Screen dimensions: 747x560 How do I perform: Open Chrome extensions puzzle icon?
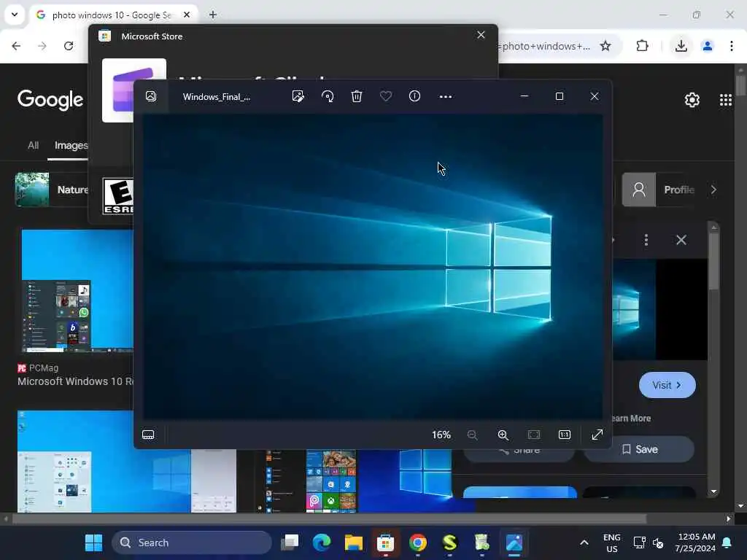642,46
